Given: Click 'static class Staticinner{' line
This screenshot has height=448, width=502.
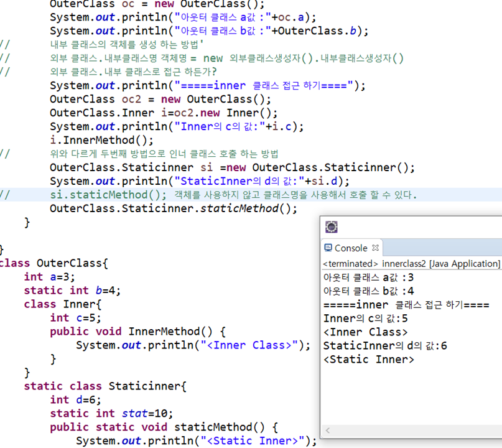Looking at the screenshot, I should coord(105,386).
